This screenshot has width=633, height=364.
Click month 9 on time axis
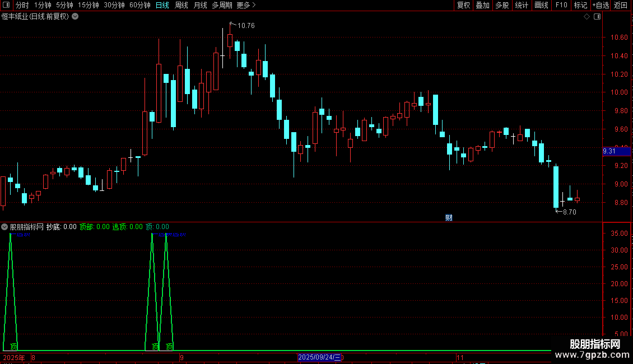tap(181, 357)
